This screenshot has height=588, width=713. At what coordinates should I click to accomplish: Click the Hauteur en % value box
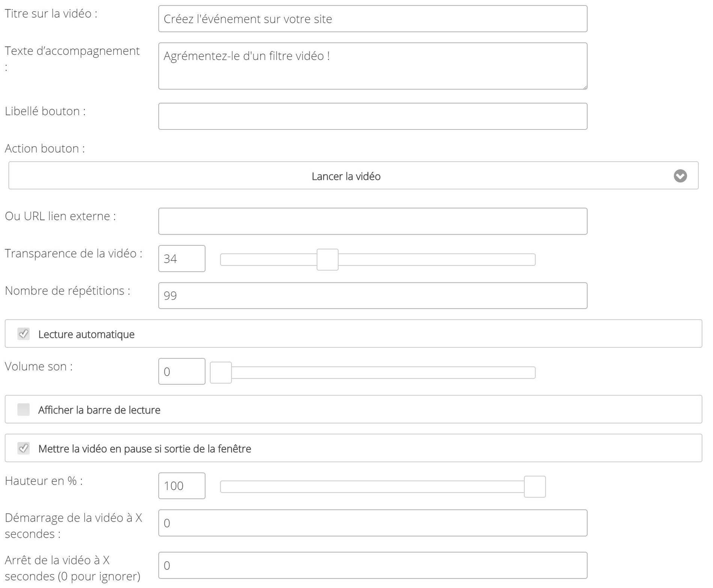pyautogui.click(x=182, y=486)
